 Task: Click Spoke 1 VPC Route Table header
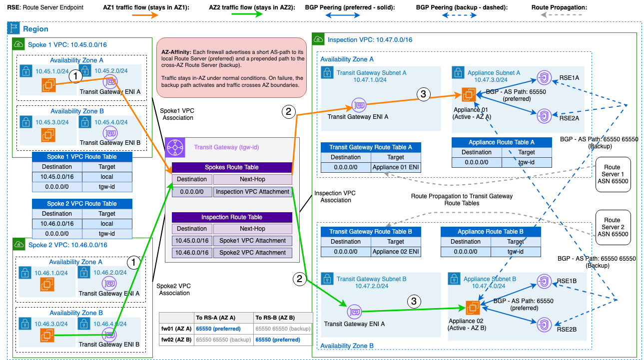82,157
